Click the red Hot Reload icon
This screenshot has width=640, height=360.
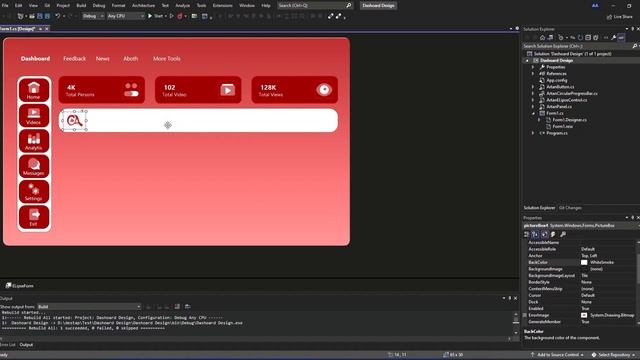point(180,16)
